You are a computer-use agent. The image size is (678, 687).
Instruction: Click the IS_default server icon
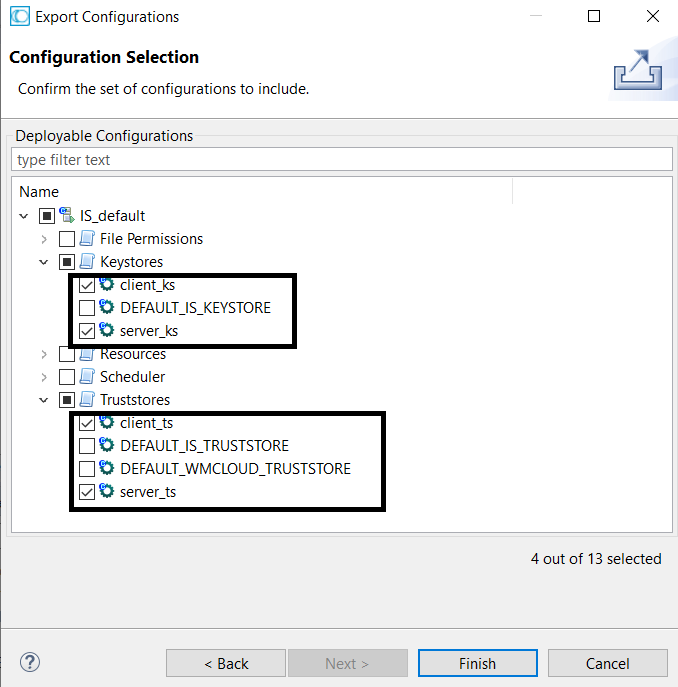67,215
